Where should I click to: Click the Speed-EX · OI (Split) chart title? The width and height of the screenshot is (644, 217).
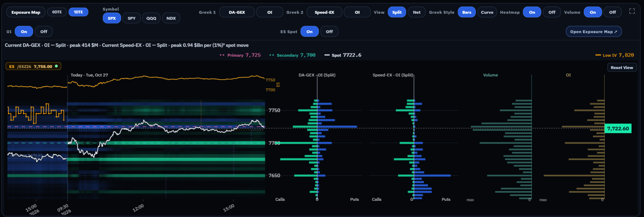point(393,75)
